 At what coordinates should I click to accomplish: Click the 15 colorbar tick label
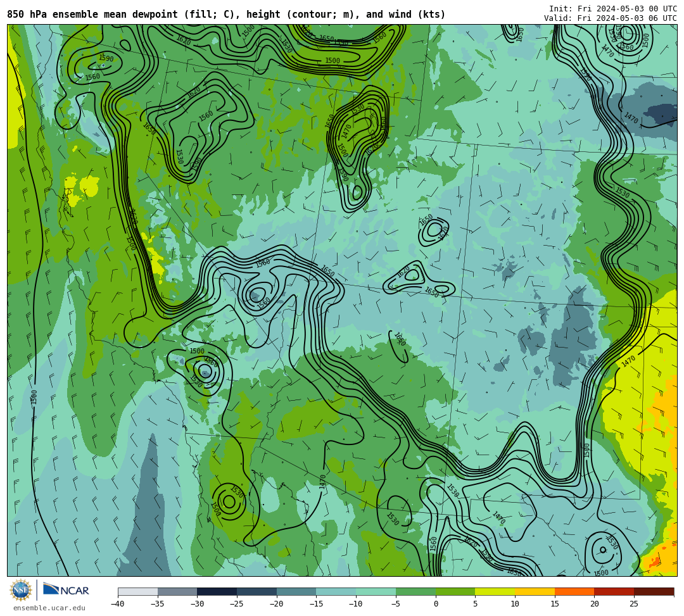(x=555, y=604)
